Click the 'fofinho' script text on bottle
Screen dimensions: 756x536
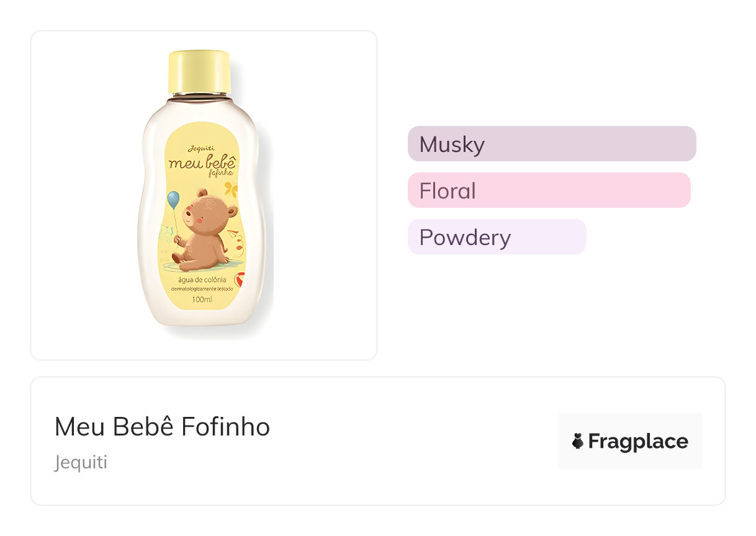pyautogui.click(x=221, y=174)
